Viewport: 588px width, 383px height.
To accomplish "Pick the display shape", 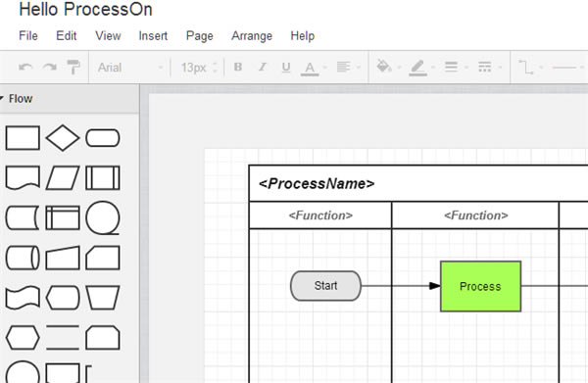I will tap(63, 298).
